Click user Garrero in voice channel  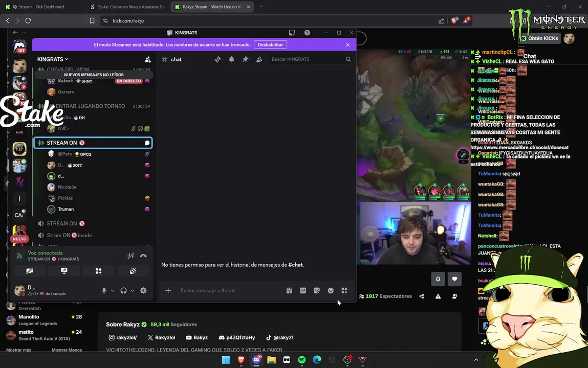coord(66,91)
